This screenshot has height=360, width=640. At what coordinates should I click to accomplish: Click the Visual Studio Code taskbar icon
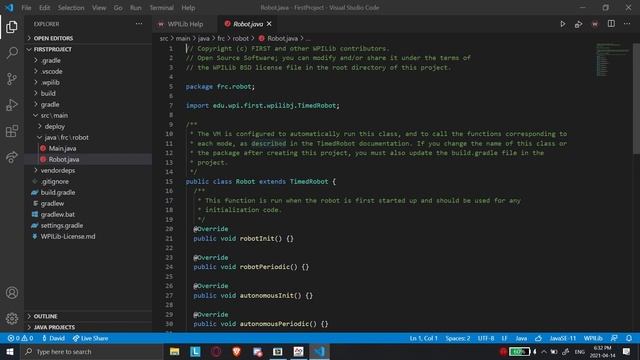point(319,351)
